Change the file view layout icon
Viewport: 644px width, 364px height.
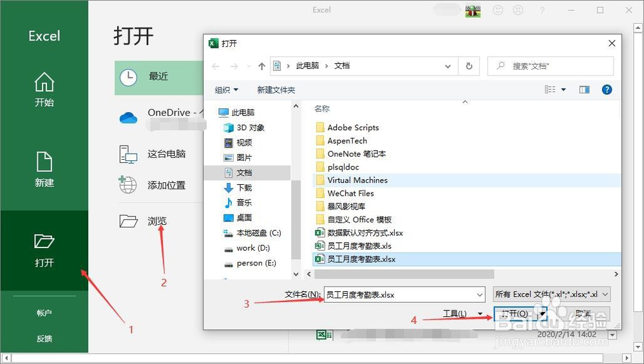click(x=549, y=90)
